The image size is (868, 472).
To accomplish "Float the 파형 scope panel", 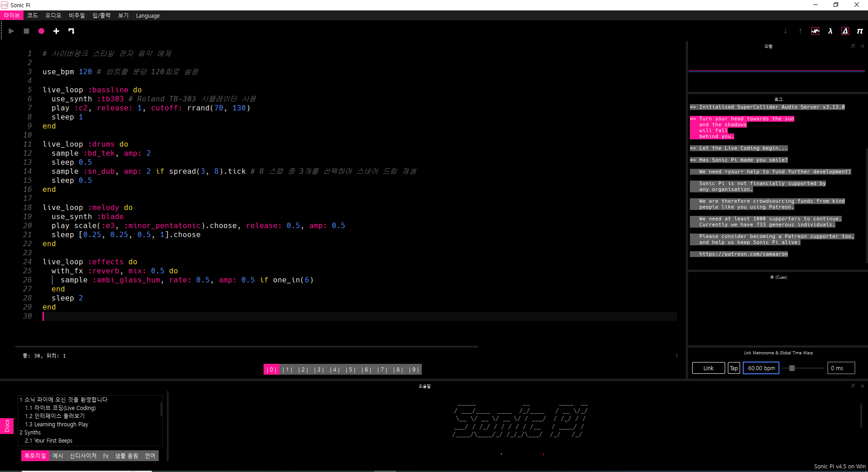I will click(x=853, y=46).
